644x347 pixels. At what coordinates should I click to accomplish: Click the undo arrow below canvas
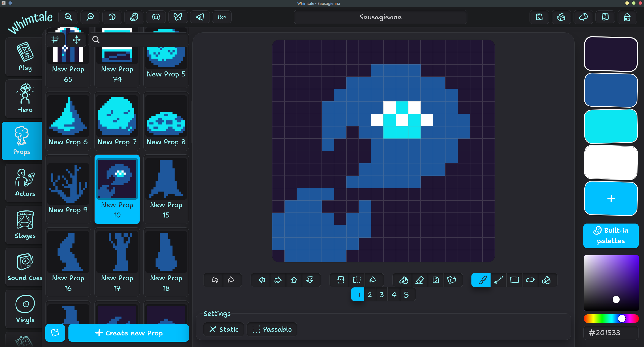point(215,280)
